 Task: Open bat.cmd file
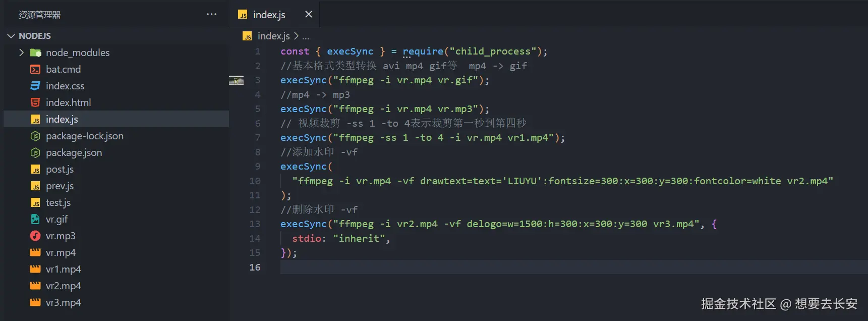coord(63,69)
